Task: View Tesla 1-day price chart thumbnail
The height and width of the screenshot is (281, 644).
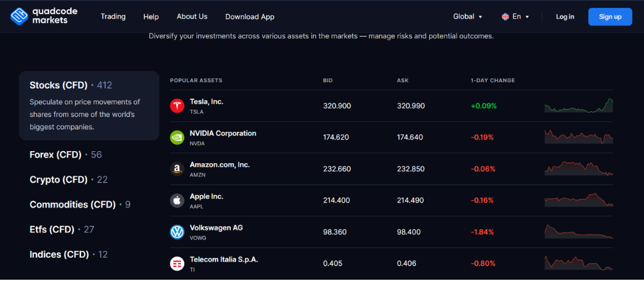Action: coord(578,106)
